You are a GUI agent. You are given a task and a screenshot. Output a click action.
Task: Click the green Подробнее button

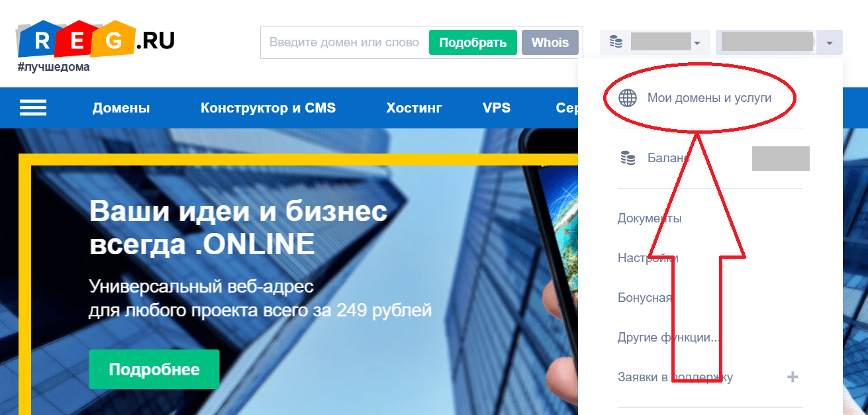tap(154, 369)
